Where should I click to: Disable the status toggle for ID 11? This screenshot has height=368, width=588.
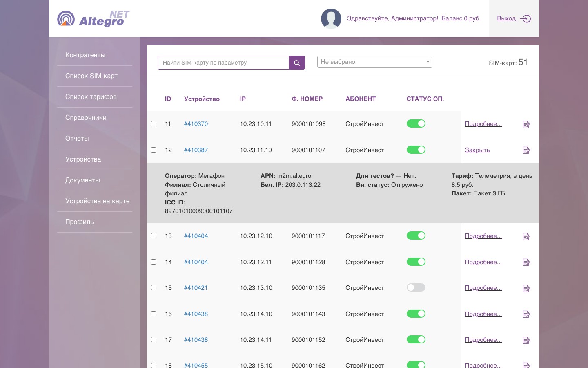[x=416, y=123]
